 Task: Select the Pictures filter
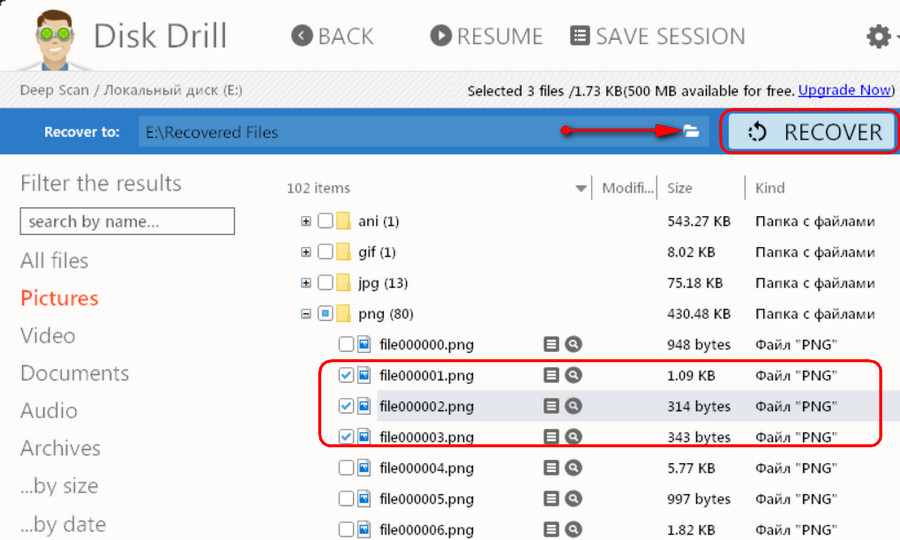coord(59,298)
